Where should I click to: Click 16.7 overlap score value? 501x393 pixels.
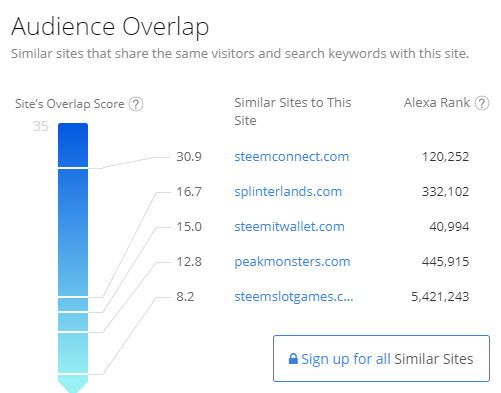(189, 192)
